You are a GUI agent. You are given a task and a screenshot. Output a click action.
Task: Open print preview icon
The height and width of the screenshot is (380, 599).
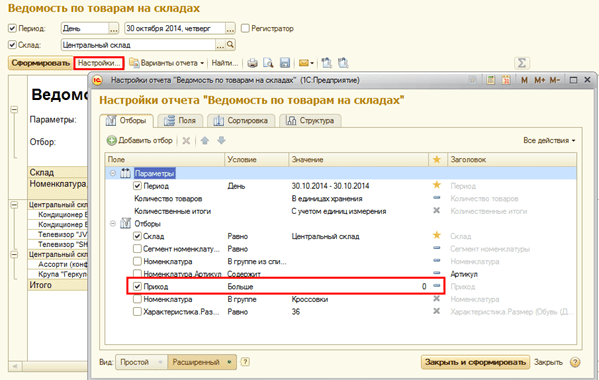point(268,63)
